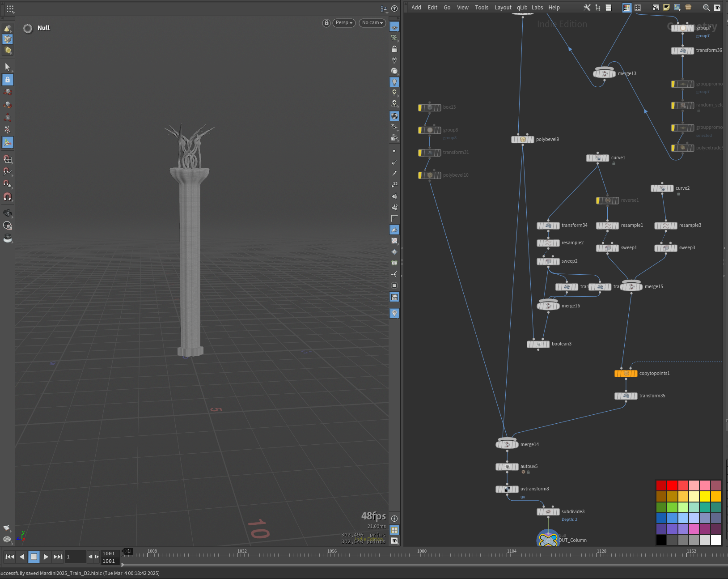Viewport: 728px width, 579px height.
Task: Toggle the headlight lighting icon in viewport sidebar
Action: click(x=394, y=82)
